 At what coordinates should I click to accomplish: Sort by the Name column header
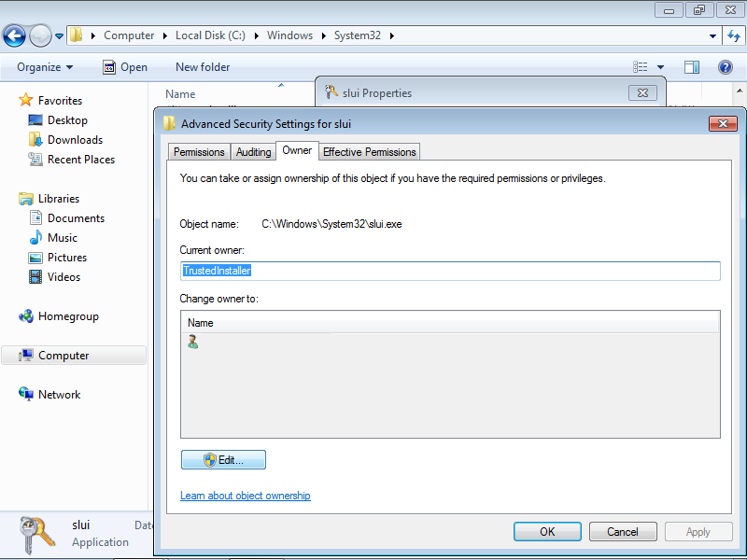180,94
